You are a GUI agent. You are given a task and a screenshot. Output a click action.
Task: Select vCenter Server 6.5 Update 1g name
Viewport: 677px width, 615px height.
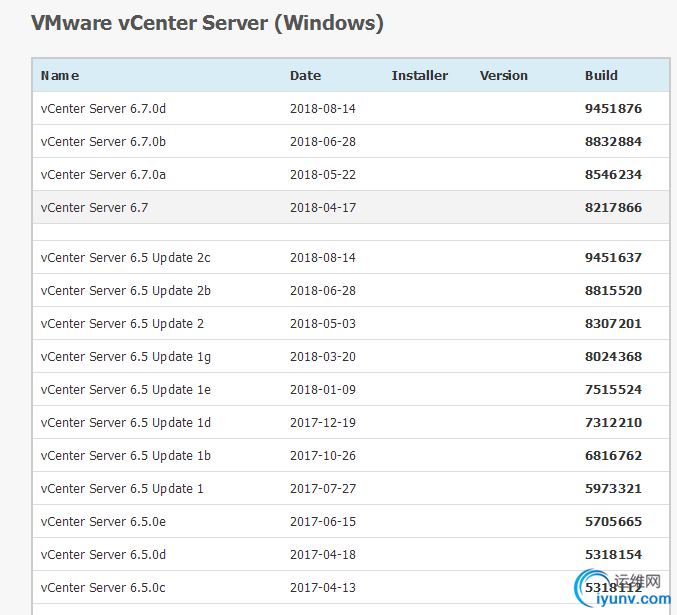point(126,357)
